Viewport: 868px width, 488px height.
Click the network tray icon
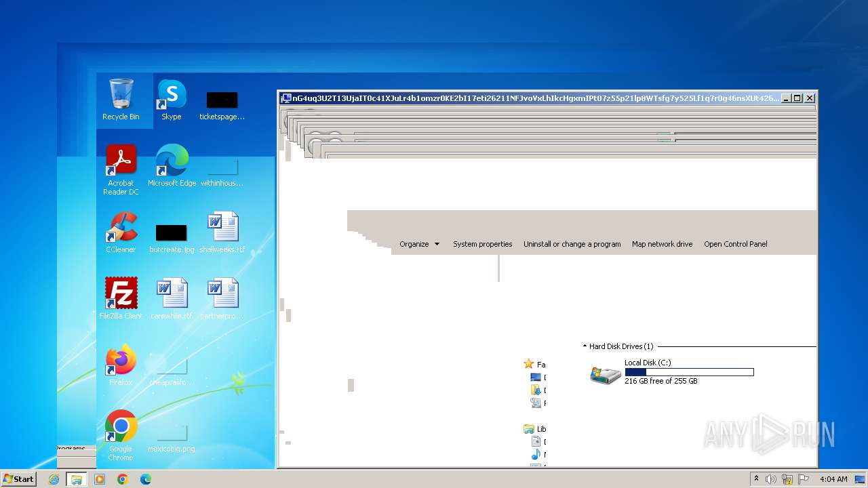coord(787,479)
